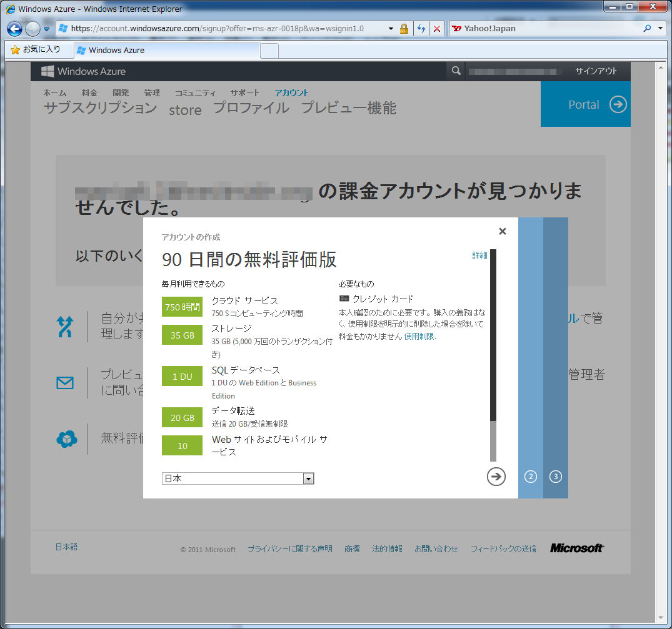
Task: Click the credit card icon
Action: pos(344,299)
